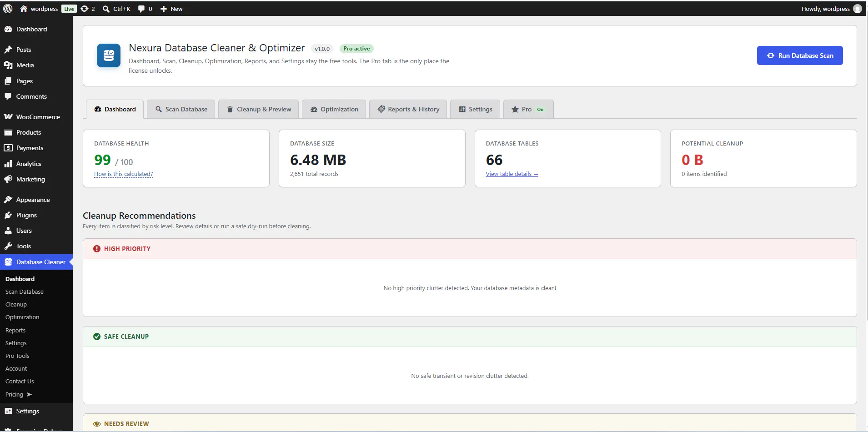Viewport: 868px width, 432px height.
Task: Go to the Optimization tab
Action: click(x=334, y=109)
